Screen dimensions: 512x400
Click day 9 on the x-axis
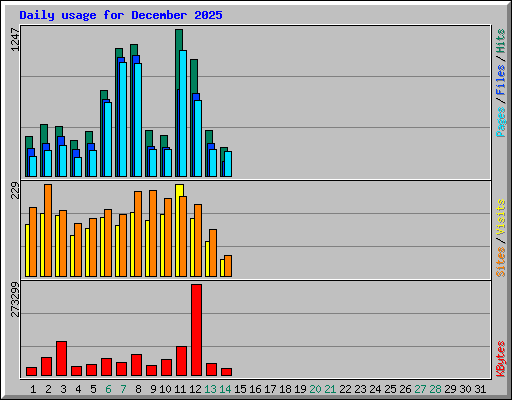coord(153,389)
